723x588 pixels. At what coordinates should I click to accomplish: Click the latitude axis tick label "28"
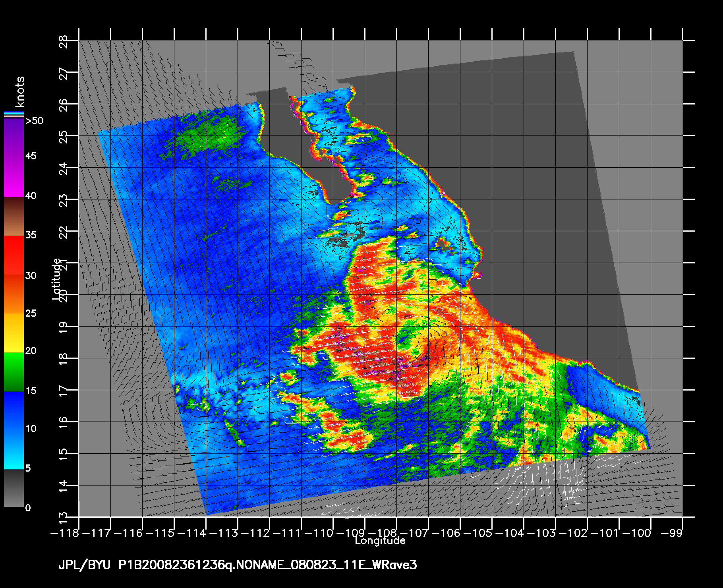[x=64, y=41]
